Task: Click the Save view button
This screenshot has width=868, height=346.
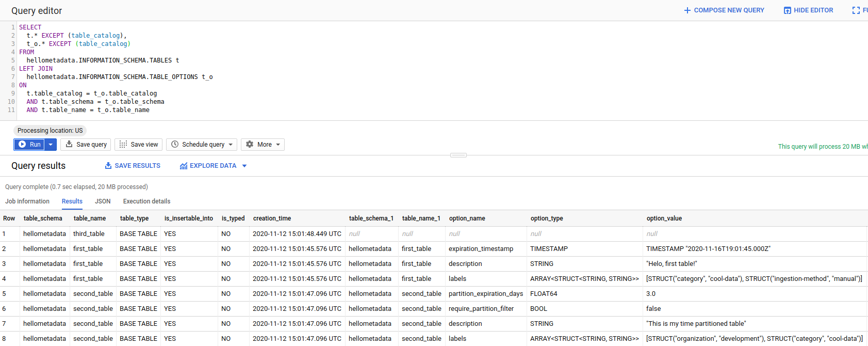Action: (139, 145)
